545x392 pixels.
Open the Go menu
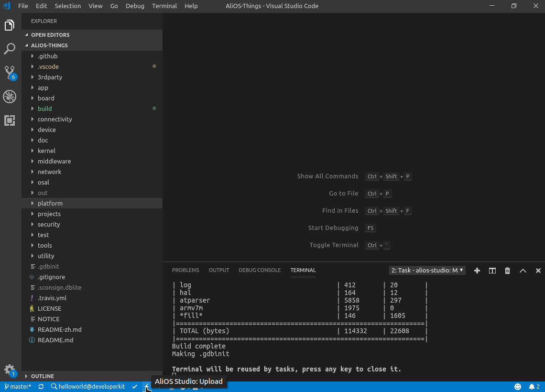coord(114,6)
